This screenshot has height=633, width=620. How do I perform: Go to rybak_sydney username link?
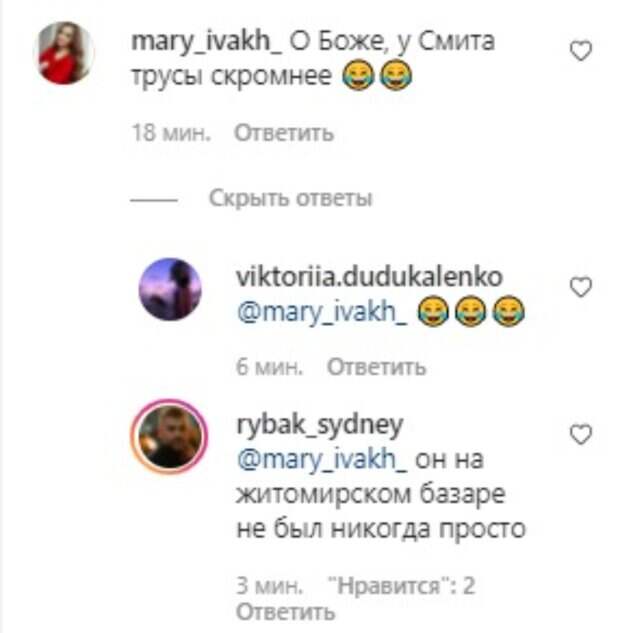click(x=320, y=425)
